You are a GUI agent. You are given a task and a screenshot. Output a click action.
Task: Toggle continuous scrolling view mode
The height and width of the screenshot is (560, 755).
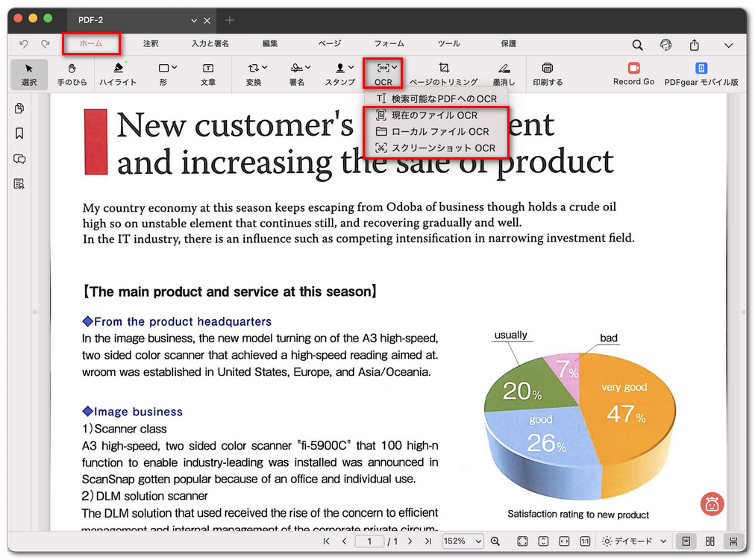coord(733,541)
